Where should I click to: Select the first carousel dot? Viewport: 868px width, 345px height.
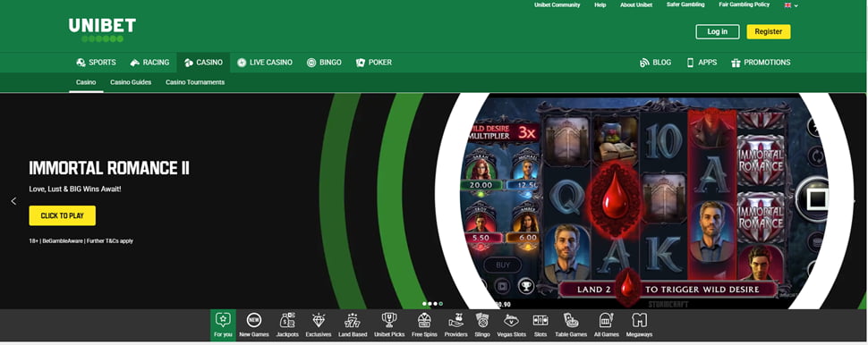click(424, 304)
